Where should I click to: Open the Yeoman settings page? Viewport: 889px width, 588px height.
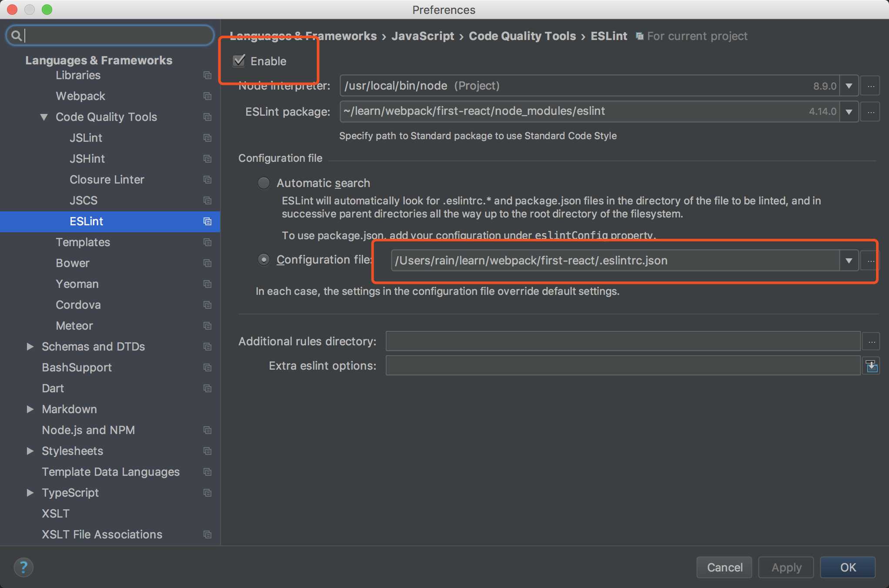77,284
